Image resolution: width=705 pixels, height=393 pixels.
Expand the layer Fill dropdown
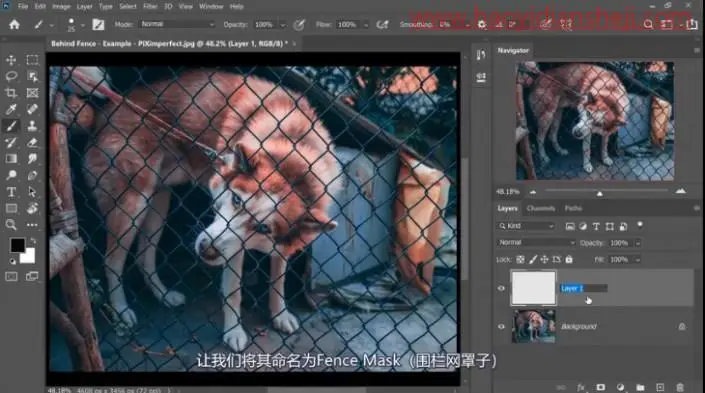638,260
